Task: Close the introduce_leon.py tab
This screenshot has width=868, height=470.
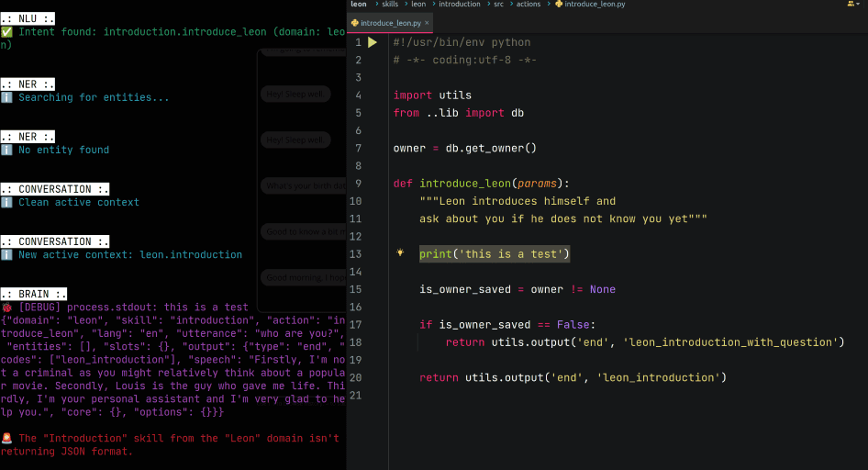Action: tap(427, 23)
